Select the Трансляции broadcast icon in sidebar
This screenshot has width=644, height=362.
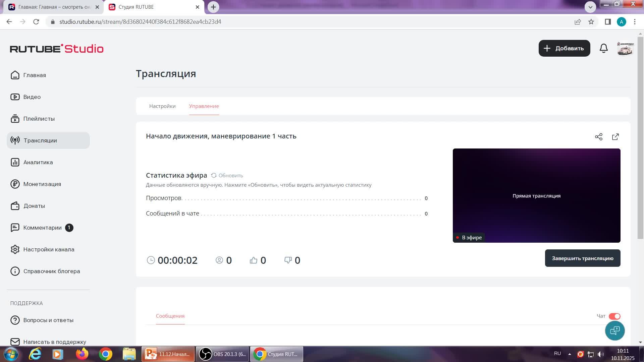15,140
